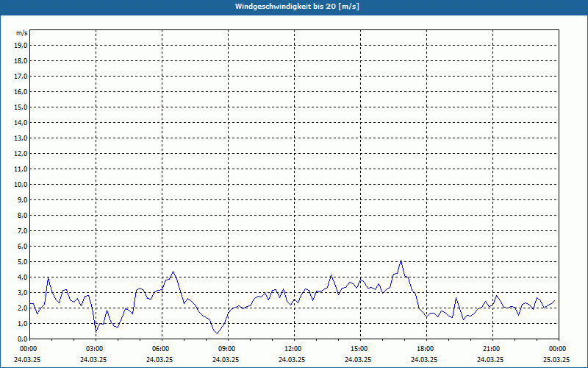Select the "16,0" y-axis label
This screenshot has width=588, height=368.
pos(21,91)
